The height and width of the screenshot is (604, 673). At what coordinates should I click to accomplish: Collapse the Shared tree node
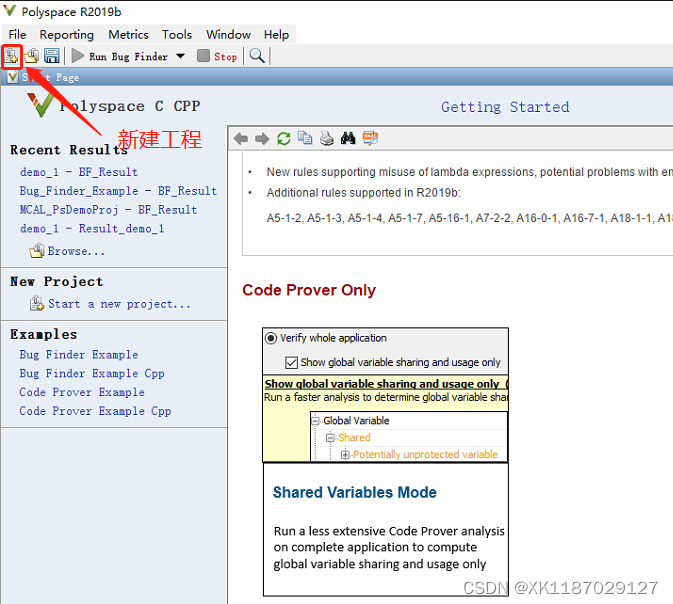pos(330,438)
